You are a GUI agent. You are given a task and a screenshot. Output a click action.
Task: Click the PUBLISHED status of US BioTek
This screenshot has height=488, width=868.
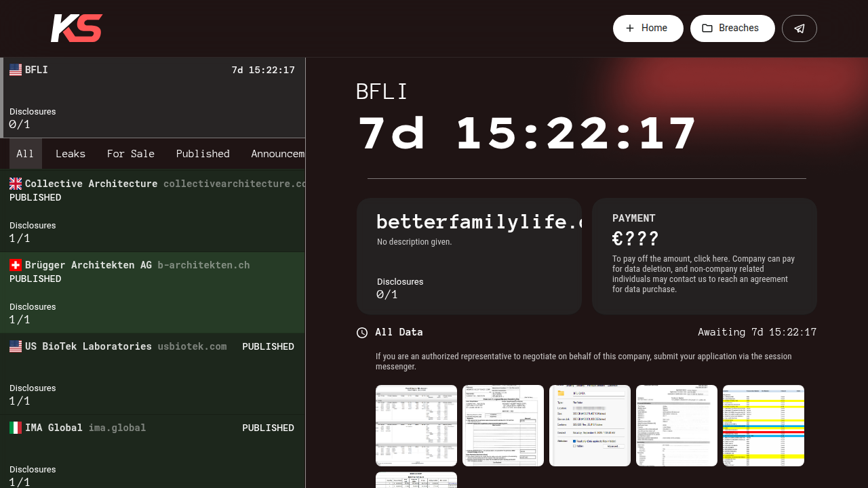point(268,346)
